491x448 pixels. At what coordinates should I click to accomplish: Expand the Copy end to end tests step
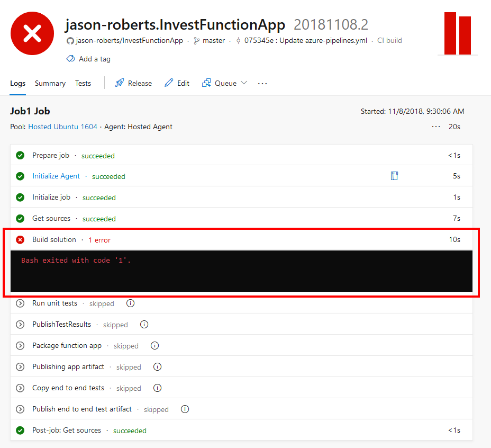tap(20, 388)
